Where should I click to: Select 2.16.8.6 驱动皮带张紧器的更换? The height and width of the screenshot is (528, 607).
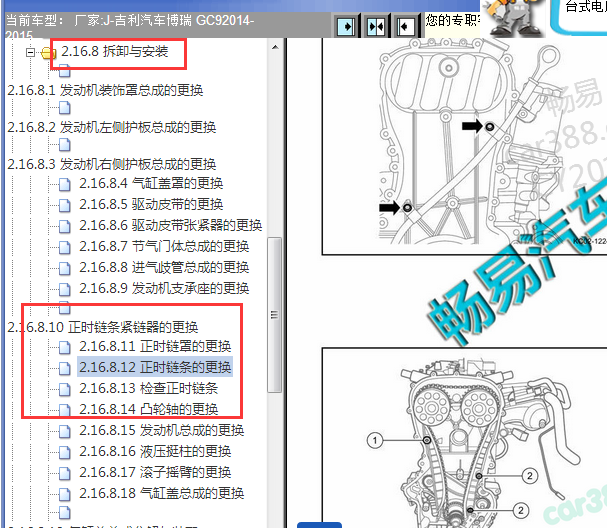click(x=171, y=225)
